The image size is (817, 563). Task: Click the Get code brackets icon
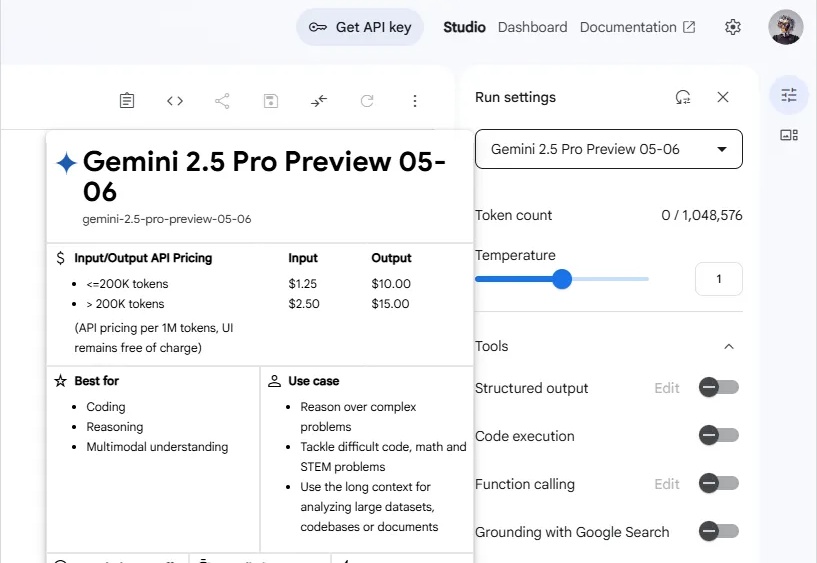tap(175, 101)
